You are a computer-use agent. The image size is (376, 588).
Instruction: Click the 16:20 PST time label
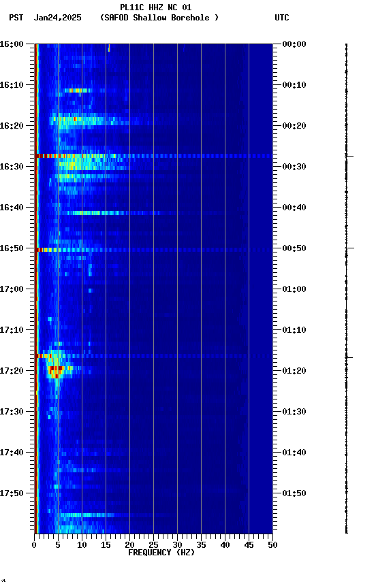coord(12,126)
